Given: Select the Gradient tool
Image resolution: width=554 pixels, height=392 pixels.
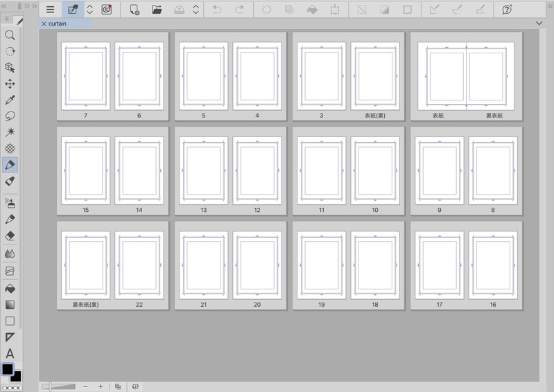Looking at the screenshot, I should pos(10,305).
